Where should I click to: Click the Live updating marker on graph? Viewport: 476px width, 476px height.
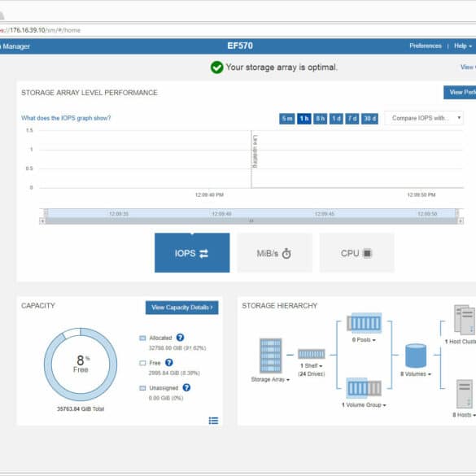[x=255, y=151]
